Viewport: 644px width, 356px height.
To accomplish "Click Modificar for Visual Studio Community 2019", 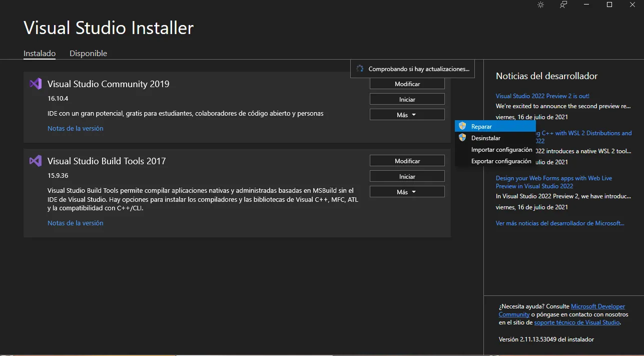I will point(407,84).
